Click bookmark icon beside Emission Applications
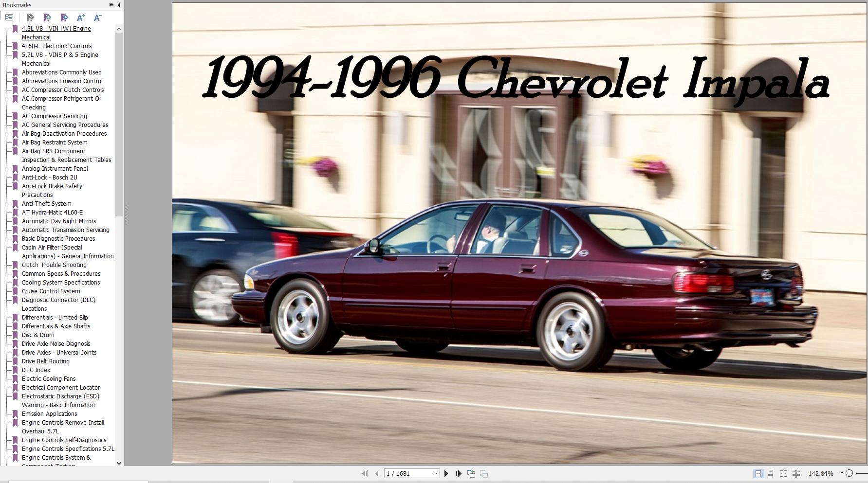The width and height of the screenshot is (868, 483). click(15, 413)
